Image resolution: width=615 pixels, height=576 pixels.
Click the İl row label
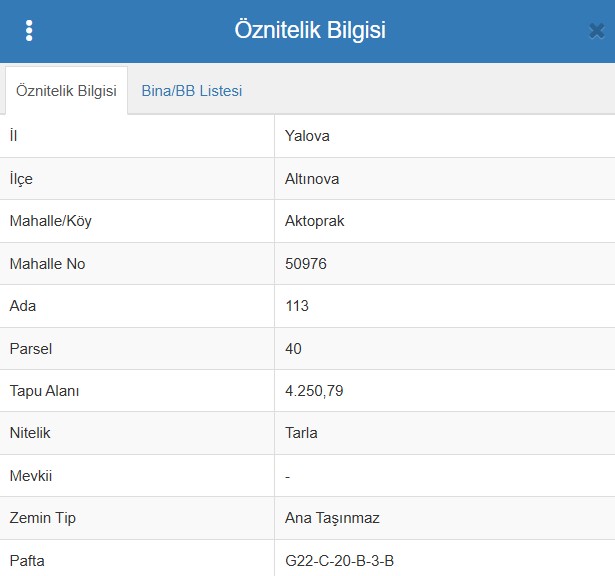click(13, 136)
